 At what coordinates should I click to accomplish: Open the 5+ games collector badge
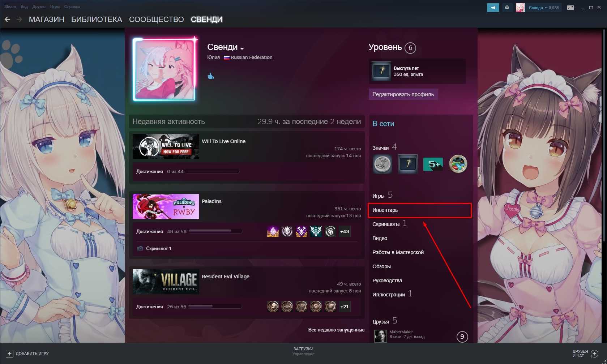[x=433, y=164]
